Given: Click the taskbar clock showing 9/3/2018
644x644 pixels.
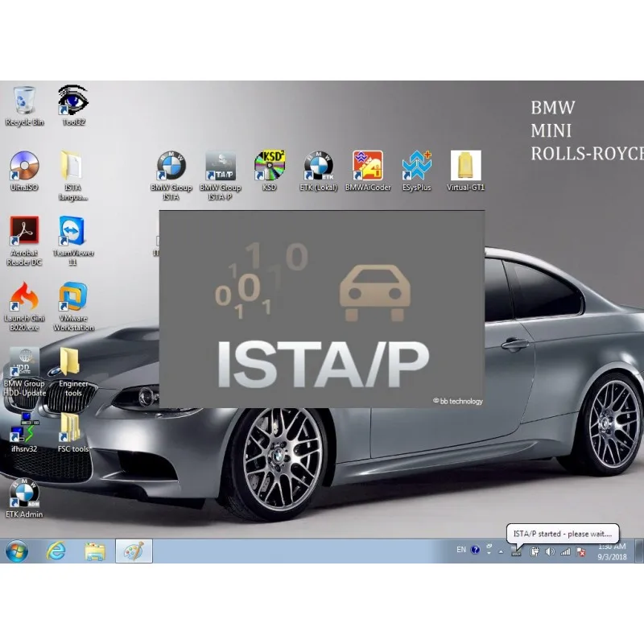Looking at the screenshot, I should click(x=612, y=551).
